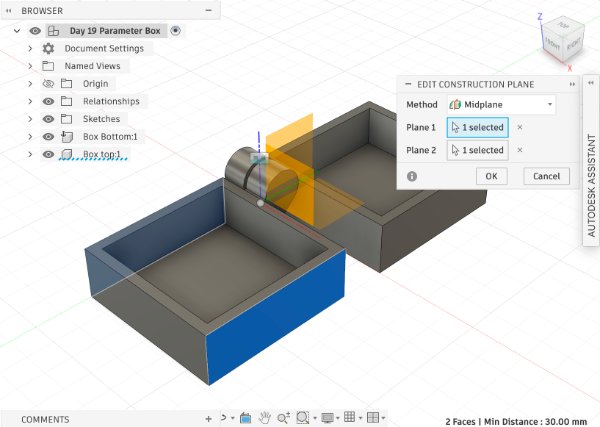
Task: Toggle visibility of Day 19 Parameter Box
Action: 35,31
